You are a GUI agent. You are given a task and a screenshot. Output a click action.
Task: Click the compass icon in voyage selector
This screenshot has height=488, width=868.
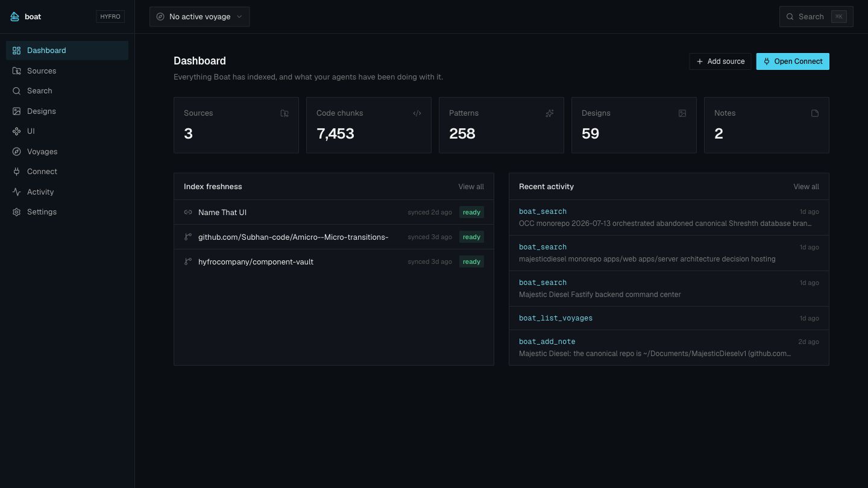coord(160,17)
